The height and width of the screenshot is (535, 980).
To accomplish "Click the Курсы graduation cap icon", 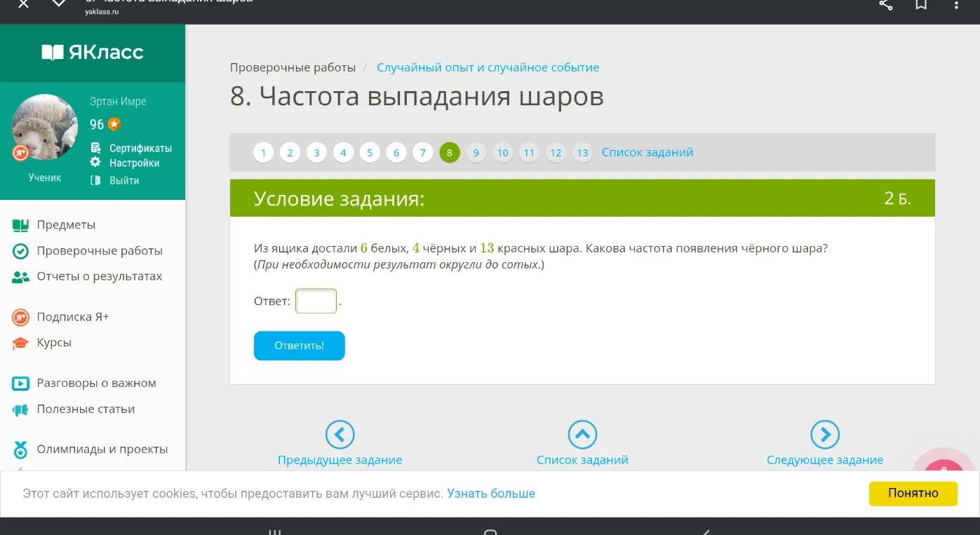I will click(20, 343).
